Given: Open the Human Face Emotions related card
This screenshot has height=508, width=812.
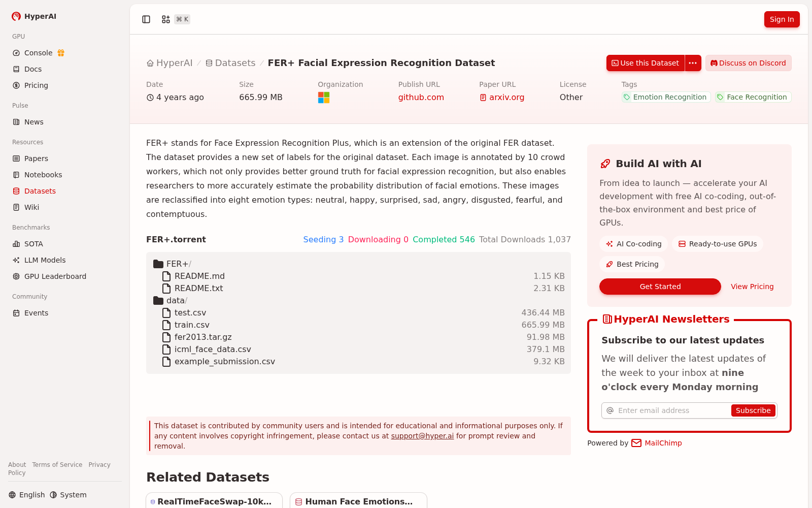Looking at the screenshot, I should click(x=358, y=500).
